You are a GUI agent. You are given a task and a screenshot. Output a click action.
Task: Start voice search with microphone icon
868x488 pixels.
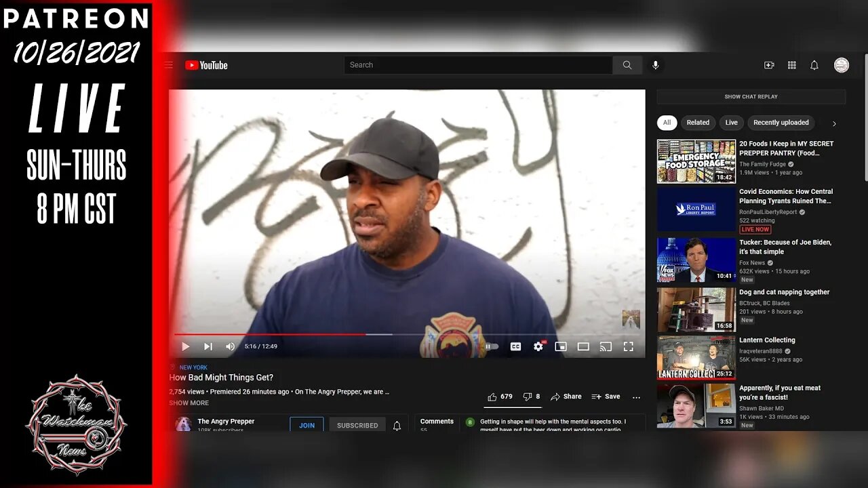point(655,65)
